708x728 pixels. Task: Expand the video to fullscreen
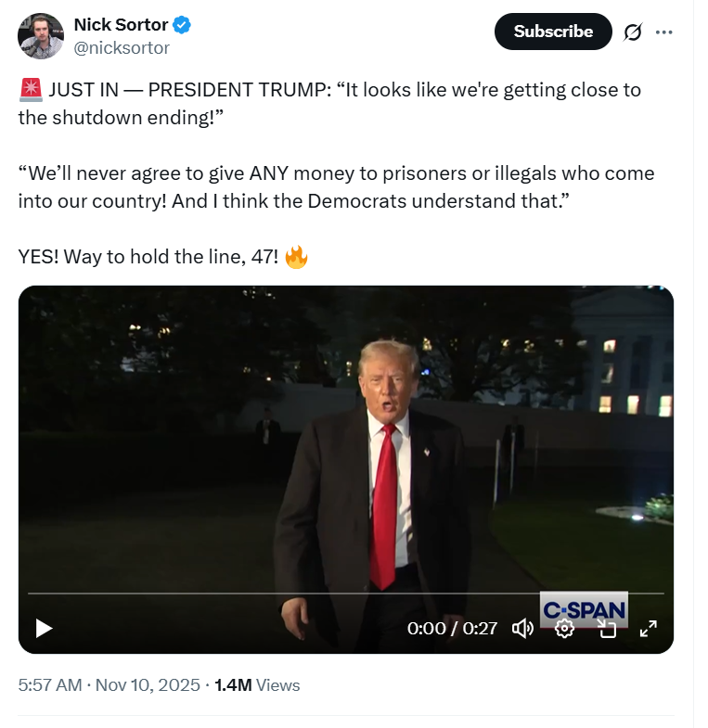649,628
